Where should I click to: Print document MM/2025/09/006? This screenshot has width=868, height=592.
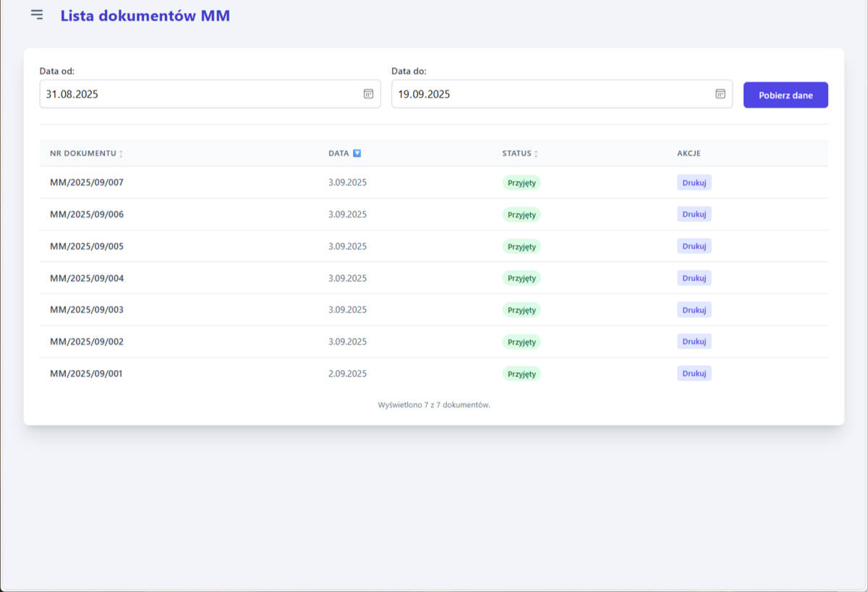(x=694, y=215)
